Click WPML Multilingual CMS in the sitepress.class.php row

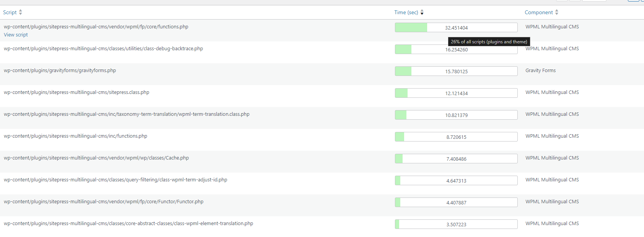552,92
